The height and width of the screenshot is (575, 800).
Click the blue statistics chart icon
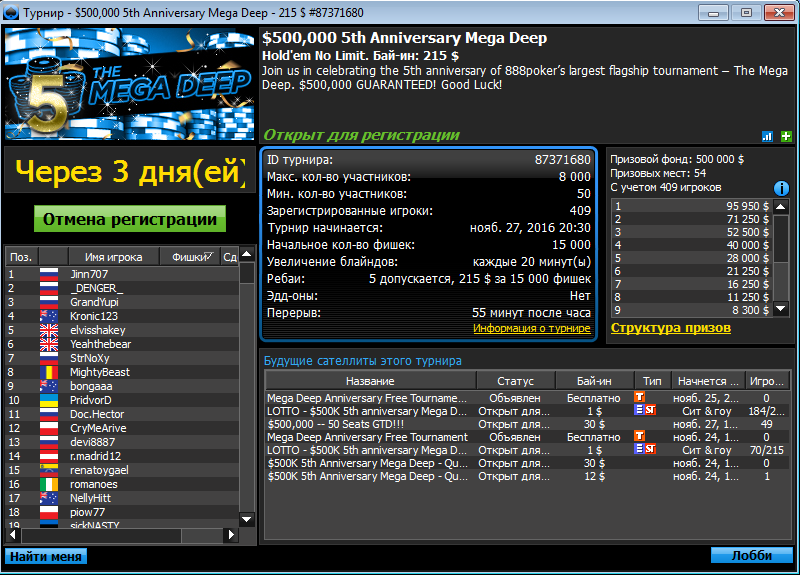click(767, 136)
